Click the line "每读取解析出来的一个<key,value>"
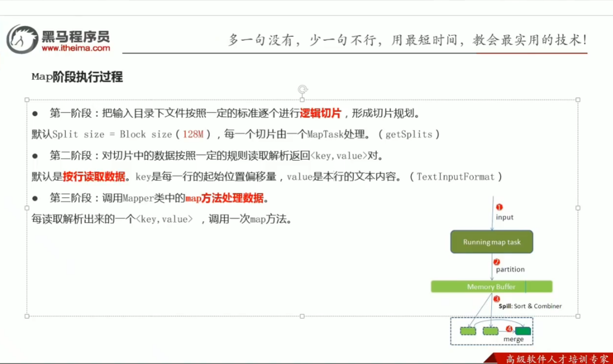Viewport: 613px width, 364px height. coord(162,219)
